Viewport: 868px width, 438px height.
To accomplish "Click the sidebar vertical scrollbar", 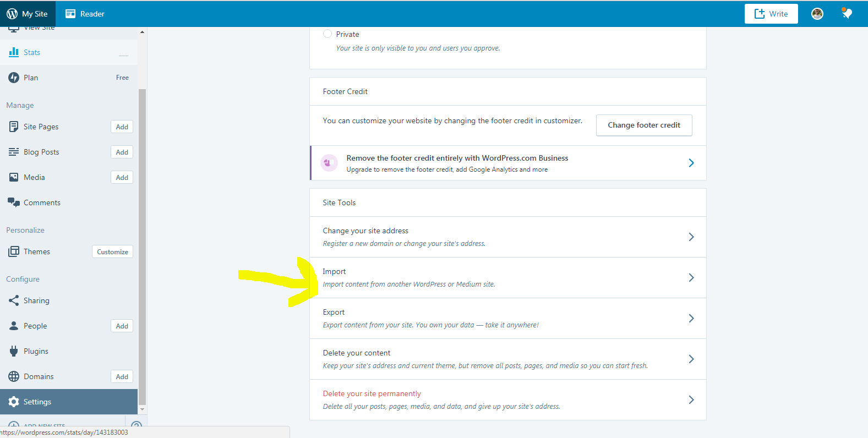I will click(x=143, y=220).
